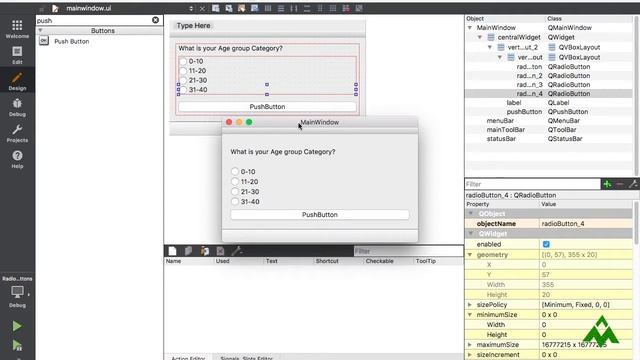Apply grid layout from toolbar
The image size is (640, 360).
coord(333,8)
